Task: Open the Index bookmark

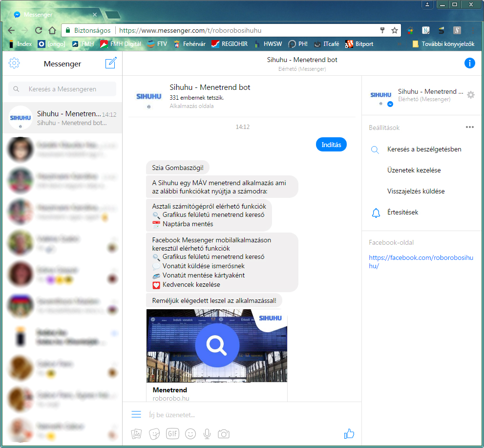Action: [20, 44]
